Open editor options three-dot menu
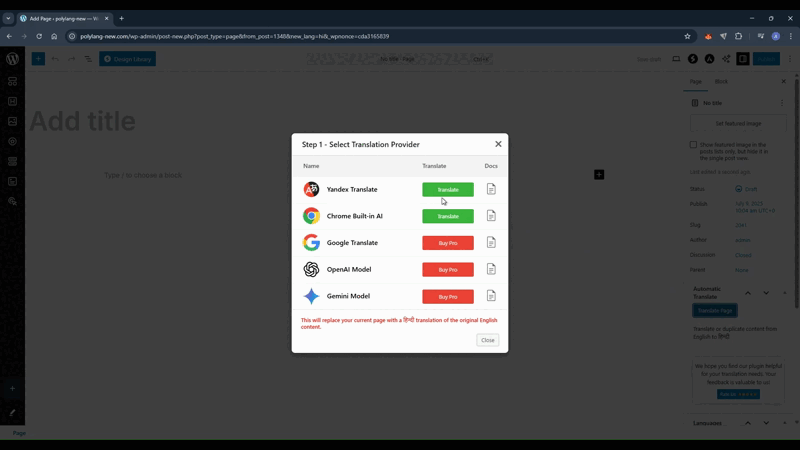Viewport: 800px width, 450px height. (790, 59)
